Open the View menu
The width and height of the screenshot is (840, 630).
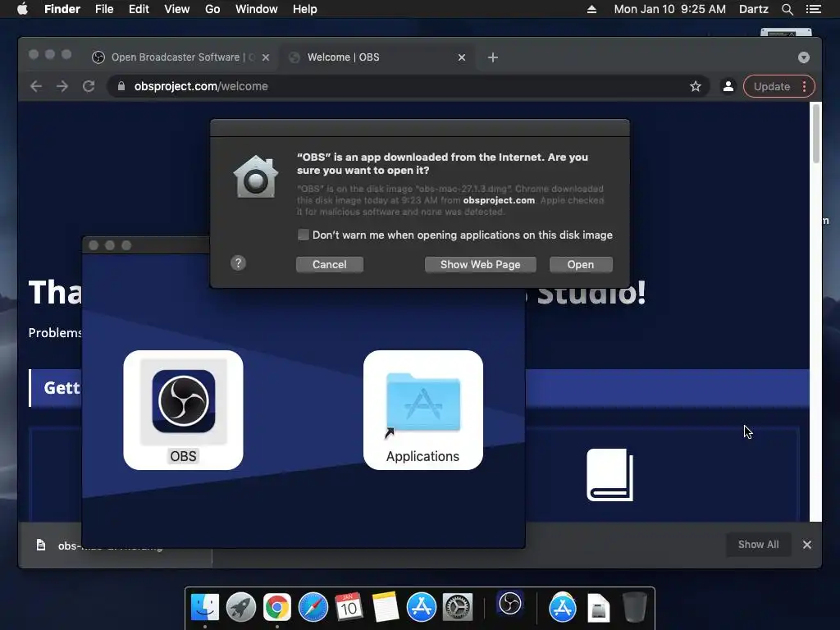point(177,9)
